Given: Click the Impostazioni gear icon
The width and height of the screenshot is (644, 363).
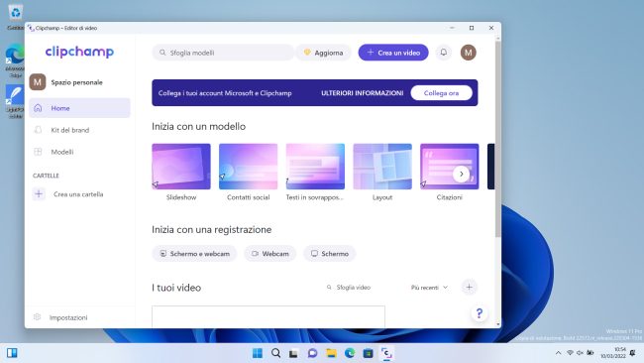Looking at the screenshot, I should pos(37,317).
